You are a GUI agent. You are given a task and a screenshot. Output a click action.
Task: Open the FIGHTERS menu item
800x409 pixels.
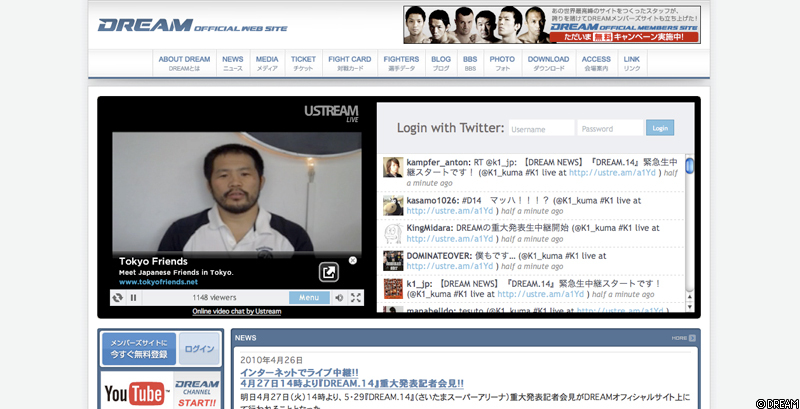(x=401, y=63)
